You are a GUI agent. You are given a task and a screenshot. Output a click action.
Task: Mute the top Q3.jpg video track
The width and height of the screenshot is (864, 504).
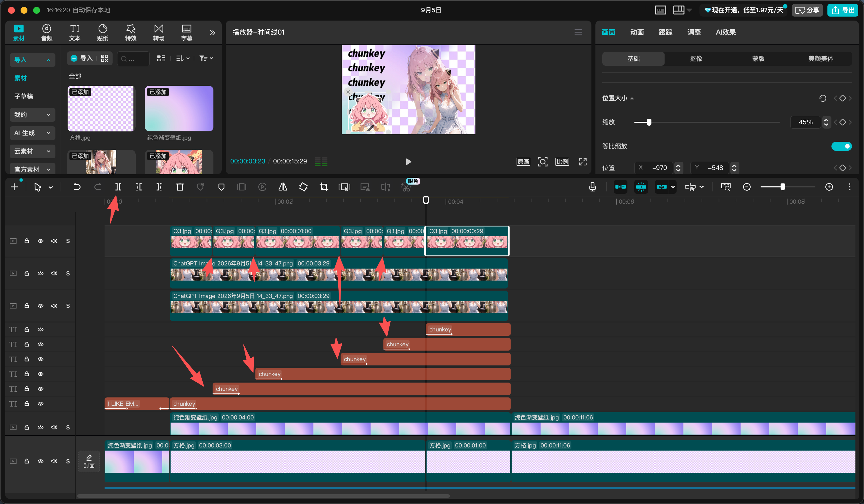[x=54, y=241]
